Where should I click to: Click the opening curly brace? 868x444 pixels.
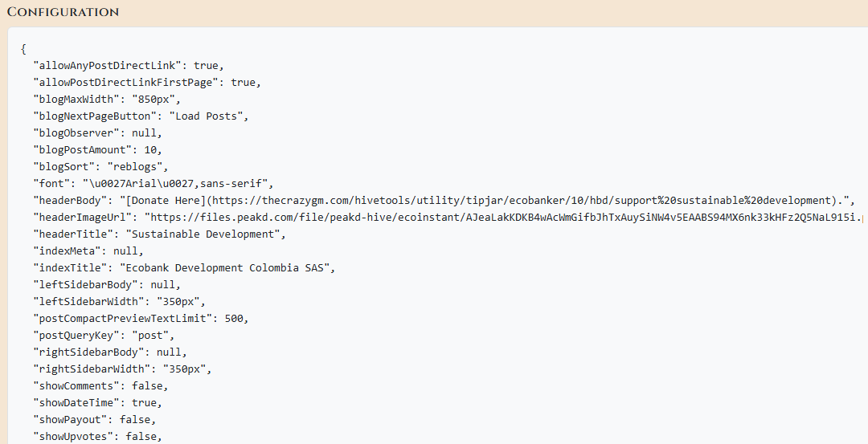23,49
